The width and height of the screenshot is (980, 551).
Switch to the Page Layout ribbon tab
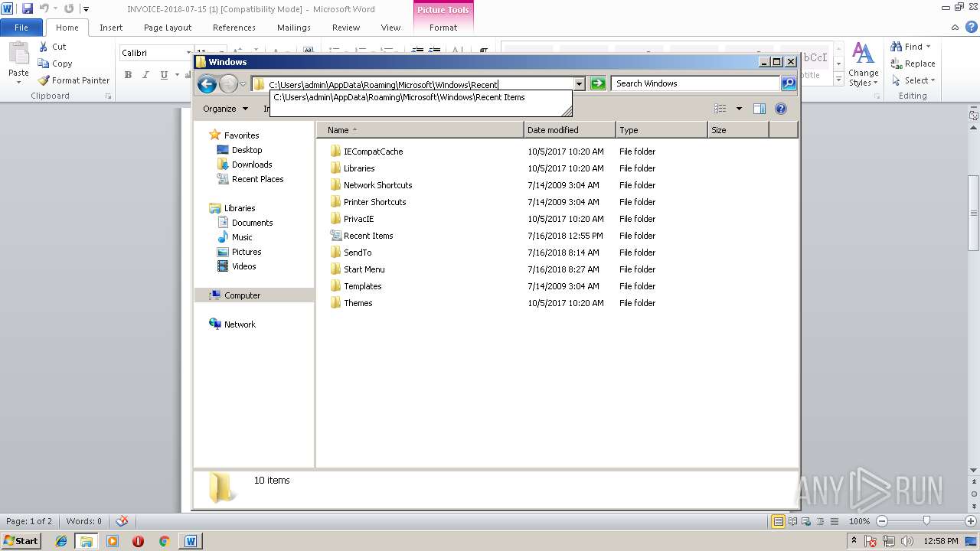coord(168,28)
